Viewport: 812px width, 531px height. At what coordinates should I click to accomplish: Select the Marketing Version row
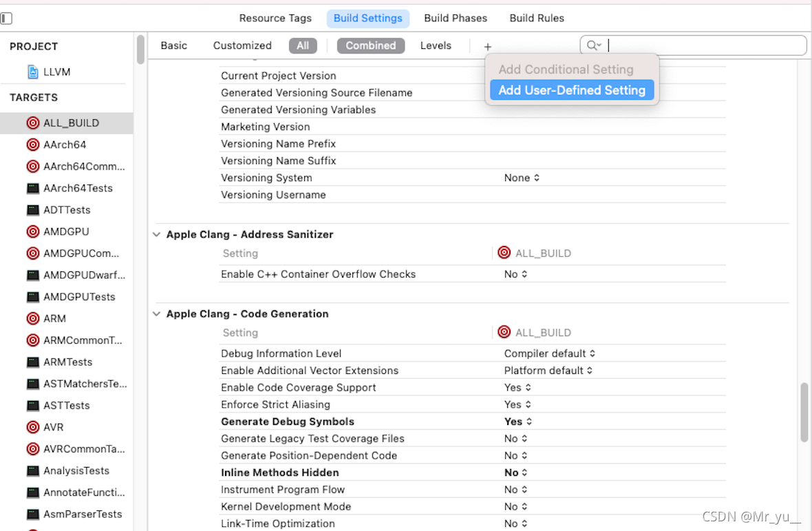[x=472, y=127]
